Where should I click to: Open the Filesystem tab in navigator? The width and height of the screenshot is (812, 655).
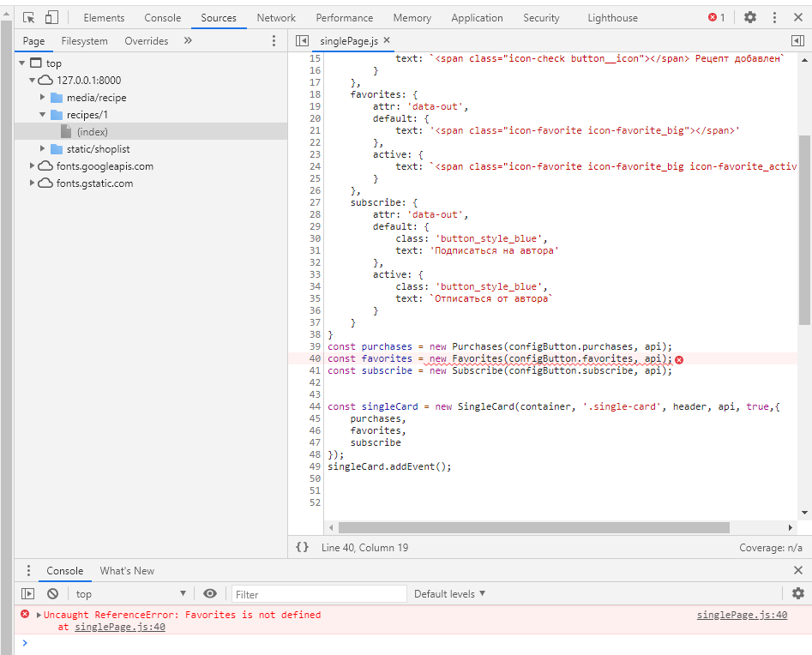[84, 40]
